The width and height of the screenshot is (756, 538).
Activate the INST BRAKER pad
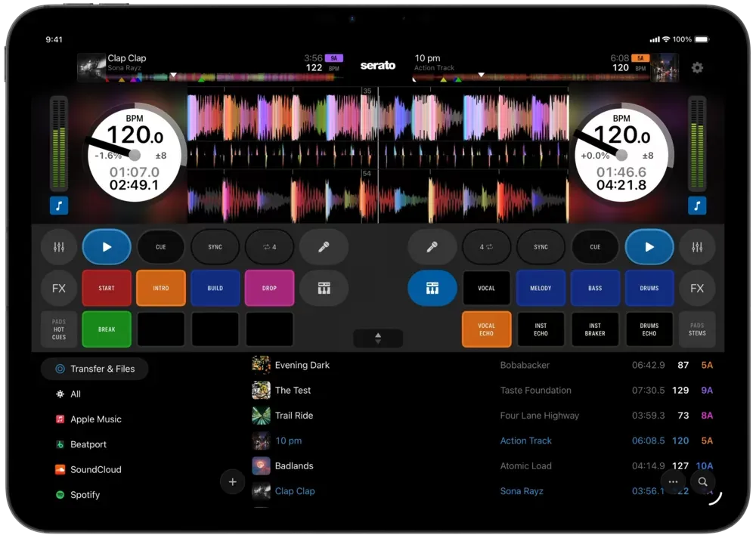(595, 329)
